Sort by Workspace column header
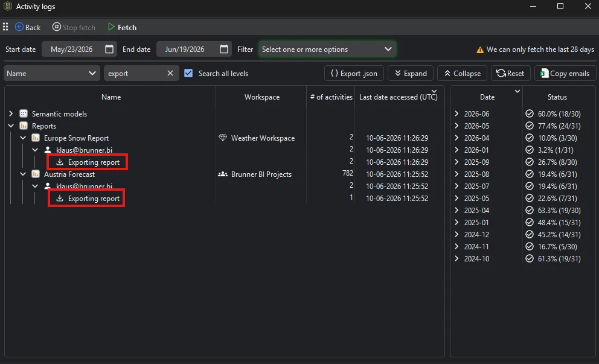This screenshot has height=364, width=599. tap(262, 97)
